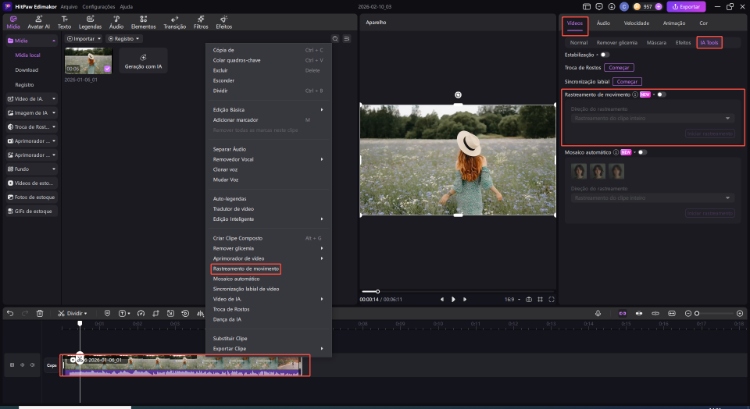The width and height of the screenshot is (750, 409).
Task: Click the Legendas toolbar icon
Action: tap(90, 22)
